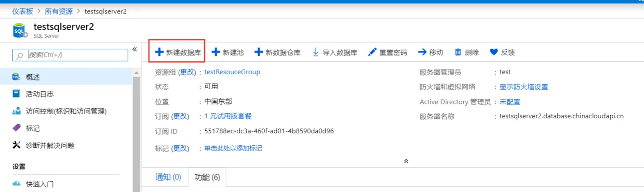Click the pencil icon for 重置密码

click(372, 52)
